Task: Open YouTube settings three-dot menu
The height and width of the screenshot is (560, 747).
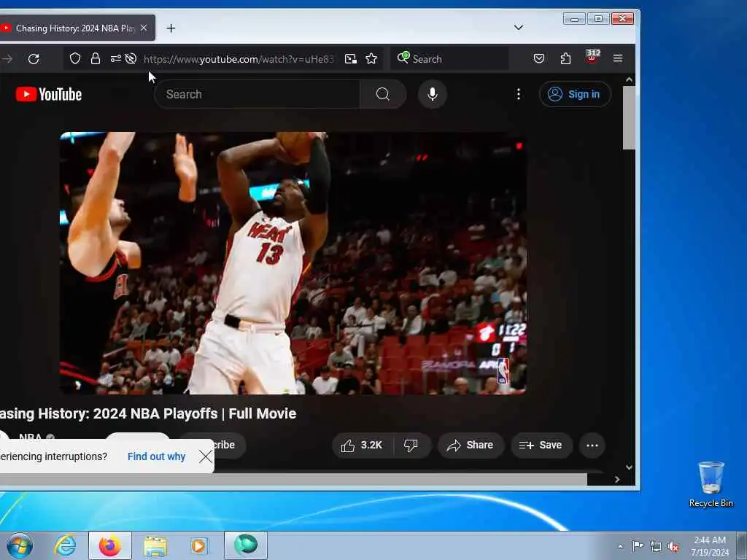Action: pyautogui.click(x=519, y=94)
